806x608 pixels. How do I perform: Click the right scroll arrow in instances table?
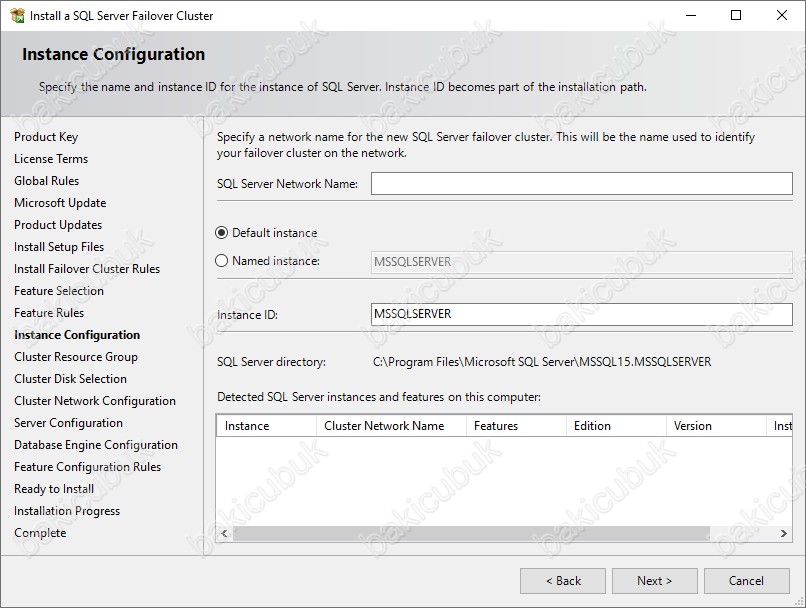[x=783, y=533]
